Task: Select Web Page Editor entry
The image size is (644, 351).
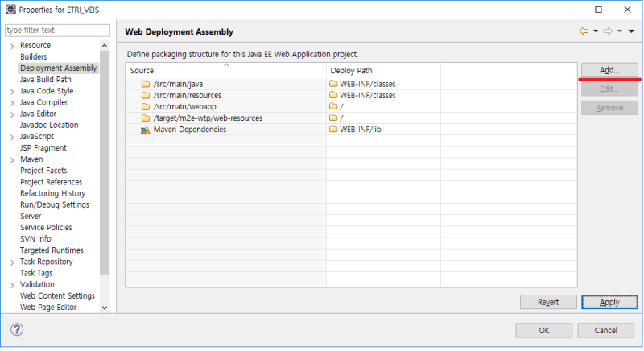Action: coord(48,307)
